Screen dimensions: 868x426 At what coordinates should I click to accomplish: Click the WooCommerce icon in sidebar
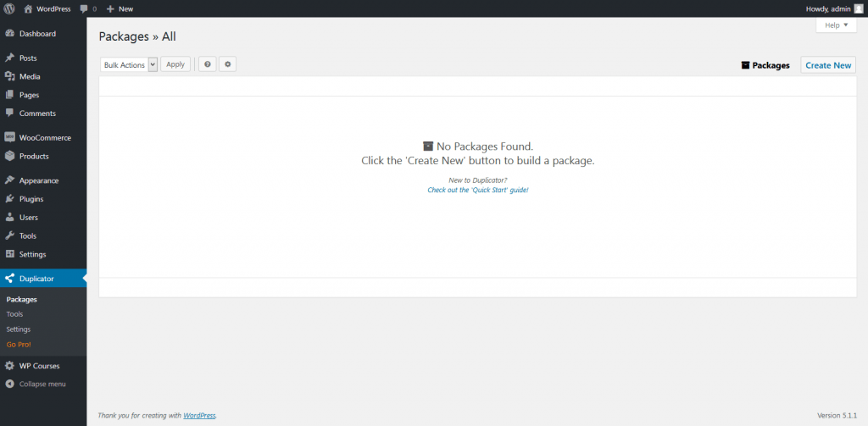click(x=9, y=138)
